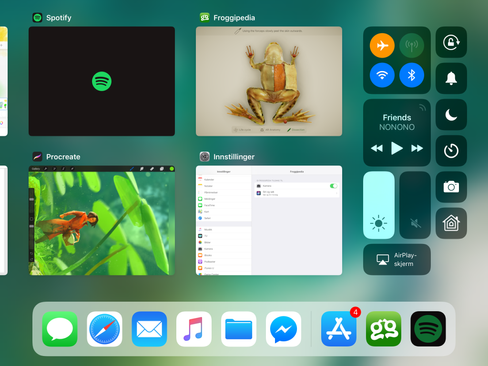Tap the brightness slider
Viewport: 488px width, 366px height.
point(379,205)
